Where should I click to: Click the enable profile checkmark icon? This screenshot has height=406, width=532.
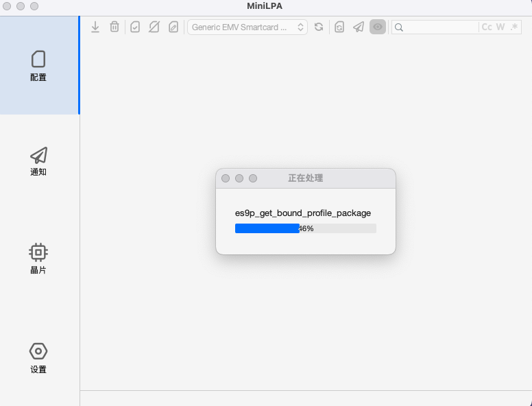click(135, 27)
